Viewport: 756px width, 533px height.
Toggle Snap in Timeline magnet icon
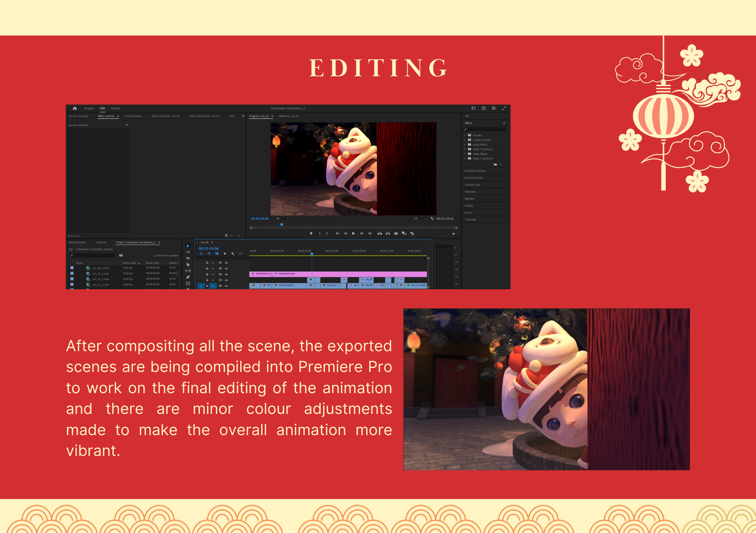(209, 254)
